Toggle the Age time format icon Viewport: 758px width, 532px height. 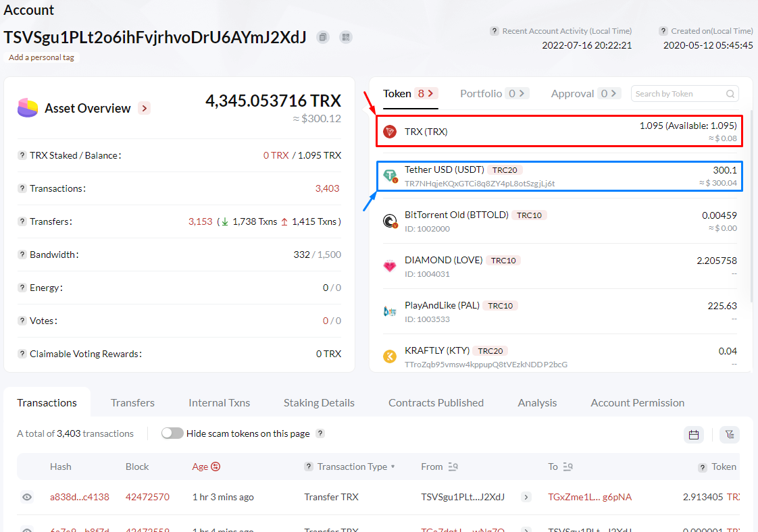[216, 467]
